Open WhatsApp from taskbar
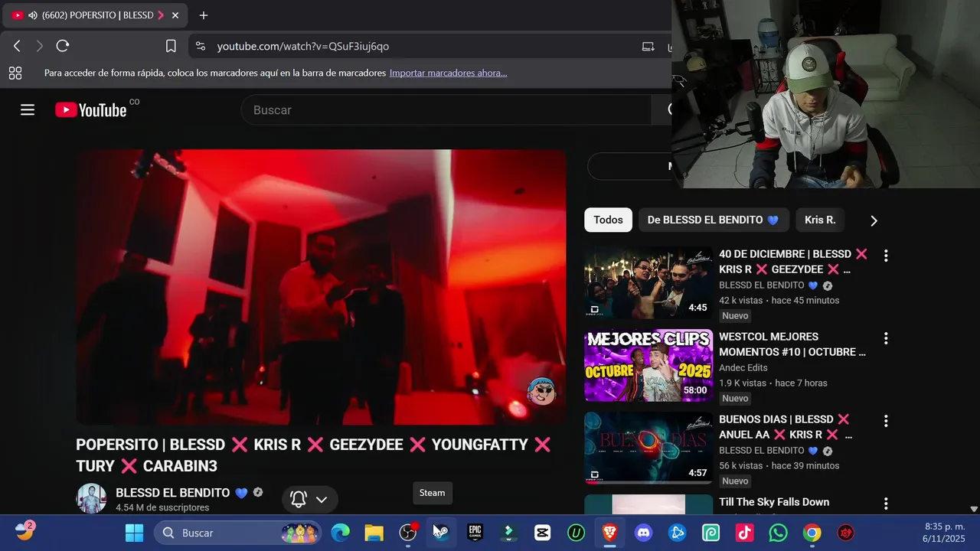This screenshot has width=980, height=551. (778, 533)
